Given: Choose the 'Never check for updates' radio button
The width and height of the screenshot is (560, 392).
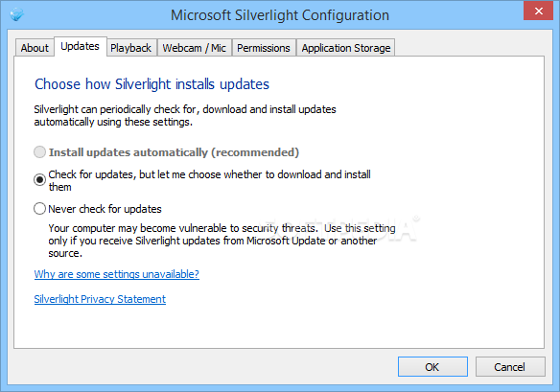Looking at the screenshot, I should 39,209.
